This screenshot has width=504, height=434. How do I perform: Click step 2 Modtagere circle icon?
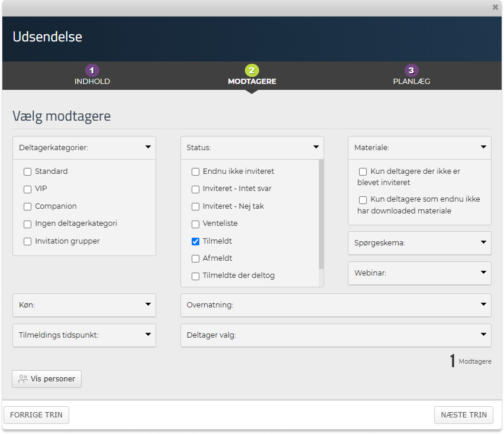(252, 70)
